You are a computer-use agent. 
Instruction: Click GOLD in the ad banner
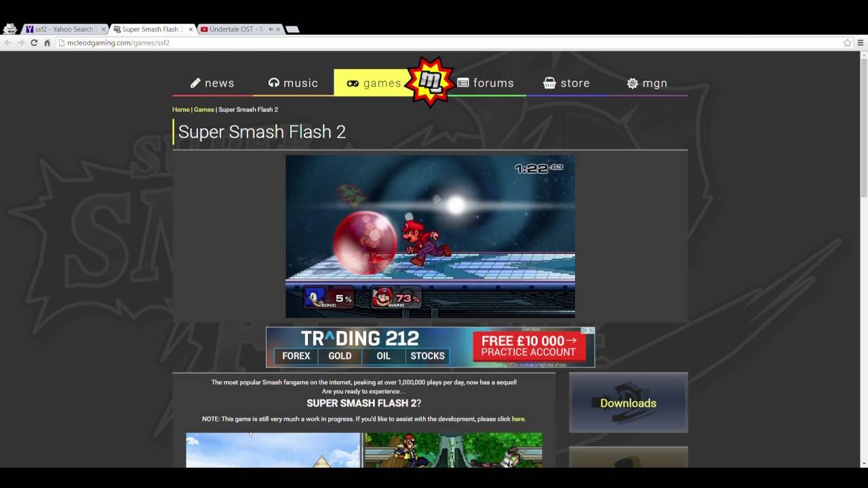pos(340,356)
